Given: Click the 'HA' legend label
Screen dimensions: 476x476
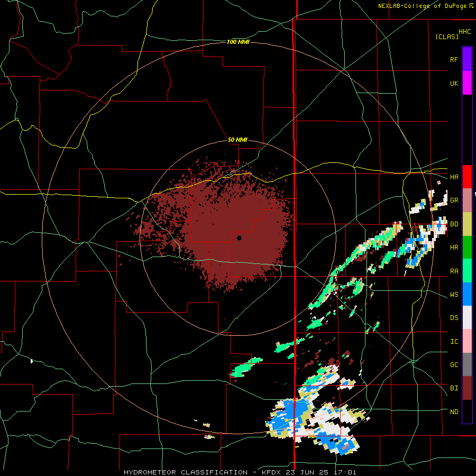Looking at the screenshot, I should pyautogui.click(x=454, y=177).
